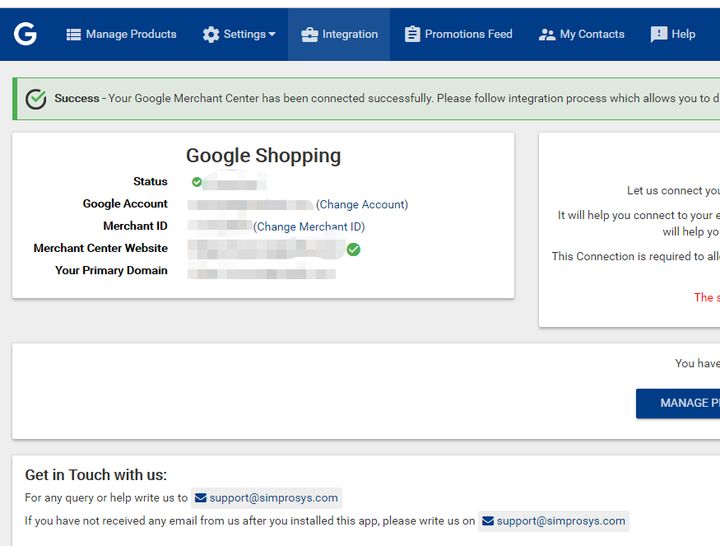Click the envelope icon in the first support email
Image resolution: width=720 pixels, height=546 pixels.
[x=200, y=498]
